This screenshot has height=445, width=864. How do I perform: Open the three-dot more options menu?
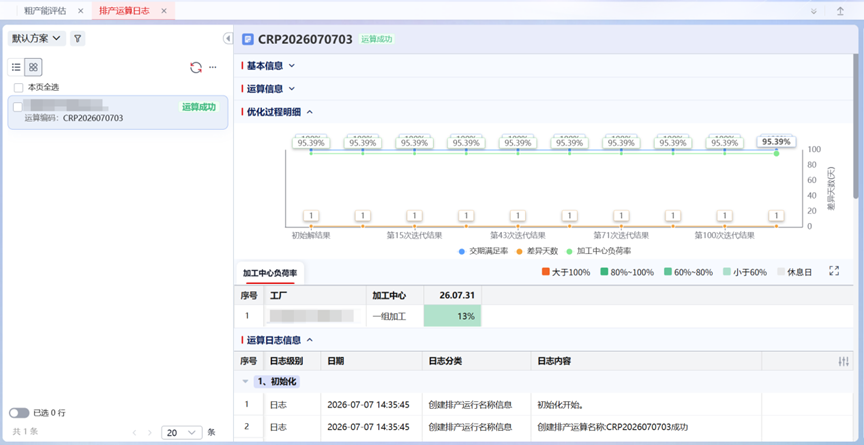point(213,67)
